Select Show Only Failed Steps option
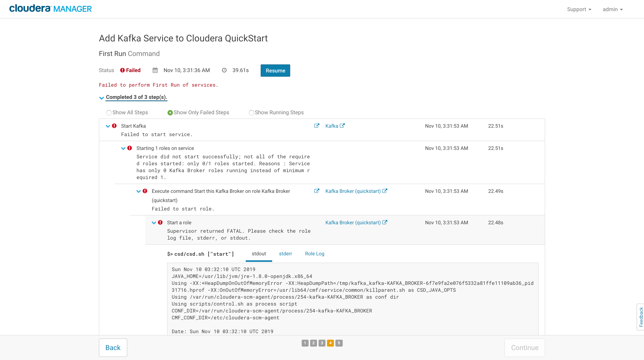This screenshot has height=360, width=644. tap(170, 113)
